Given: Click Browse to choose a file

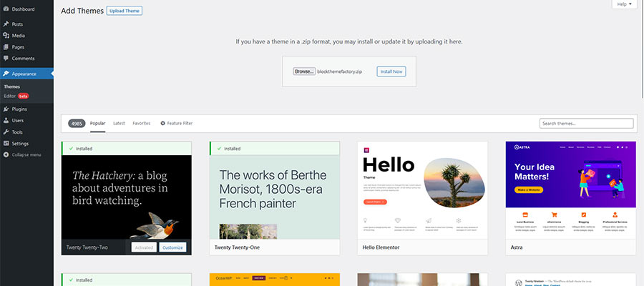Looking at the screenshot, I should click(303, 71).
